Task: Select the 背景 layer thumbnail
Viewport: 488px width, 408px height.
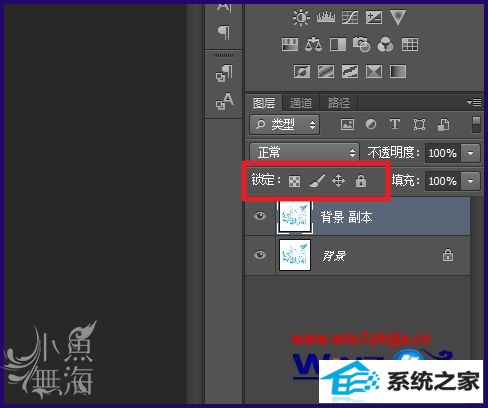Action: [295, 255]
